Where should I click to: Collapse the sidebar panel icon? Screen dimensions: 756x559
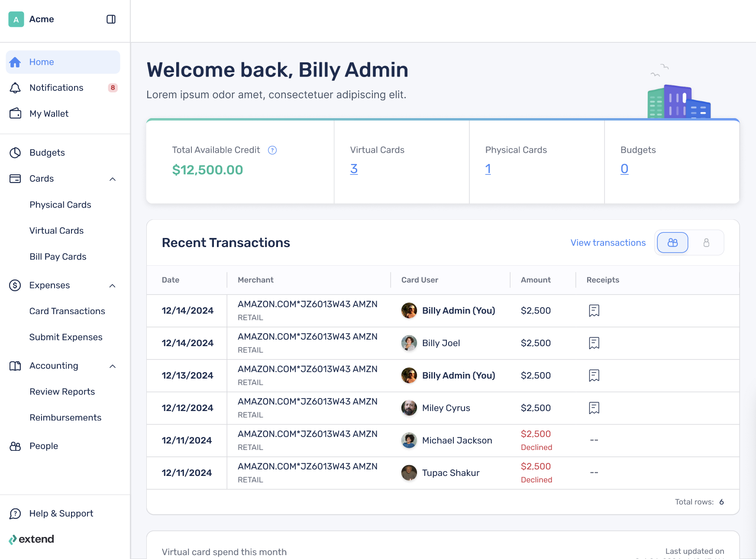click(111, 19)
